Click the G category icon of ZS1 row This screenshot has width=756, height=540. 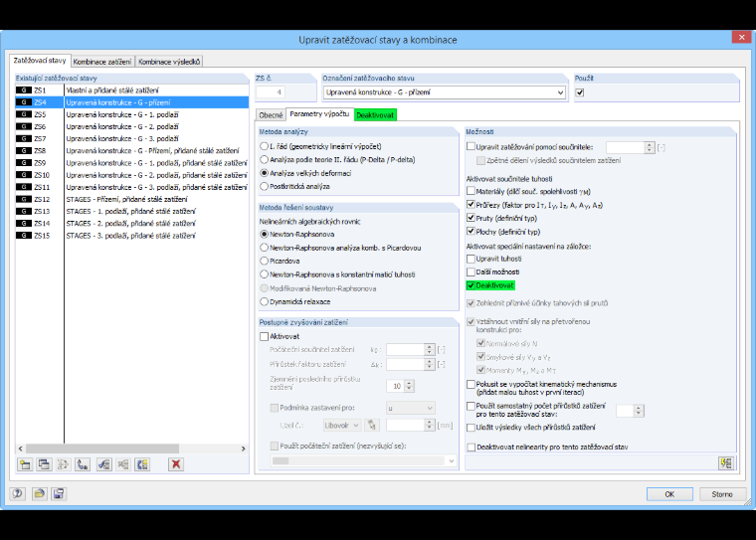[24, 90]
